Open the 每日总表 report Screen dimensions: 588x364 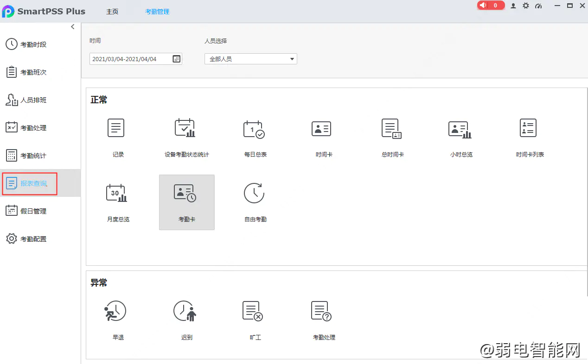coord(254,129)
